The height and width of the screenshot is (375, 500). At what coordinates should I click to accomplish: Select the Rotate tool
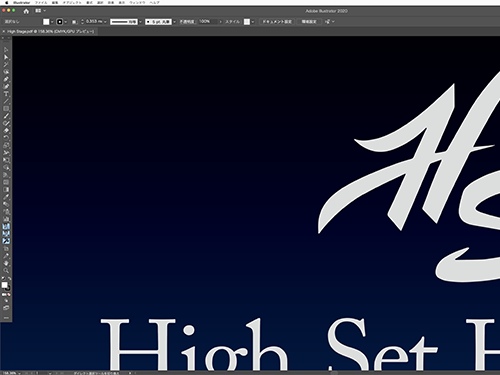click(6, 138)
